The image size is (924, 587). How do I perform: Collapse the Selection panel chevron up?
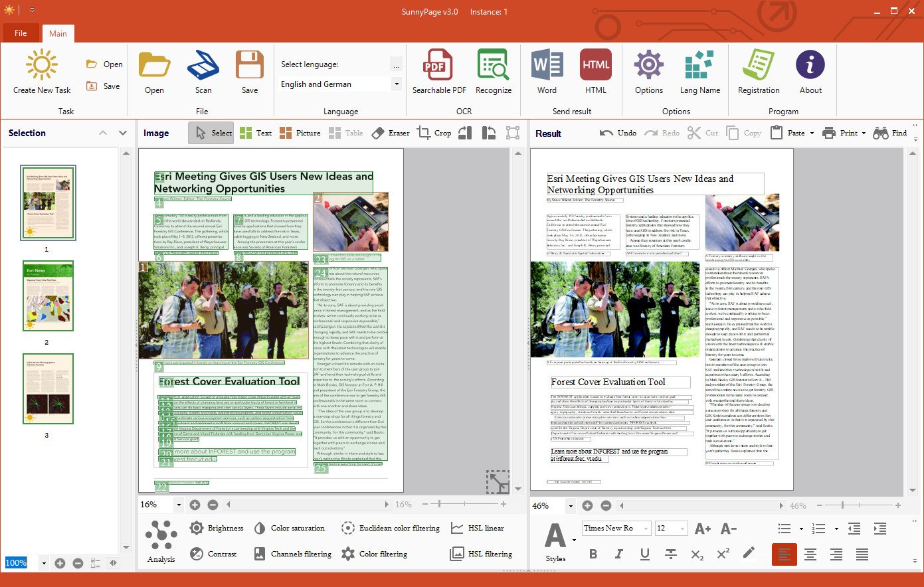point(103,133)
